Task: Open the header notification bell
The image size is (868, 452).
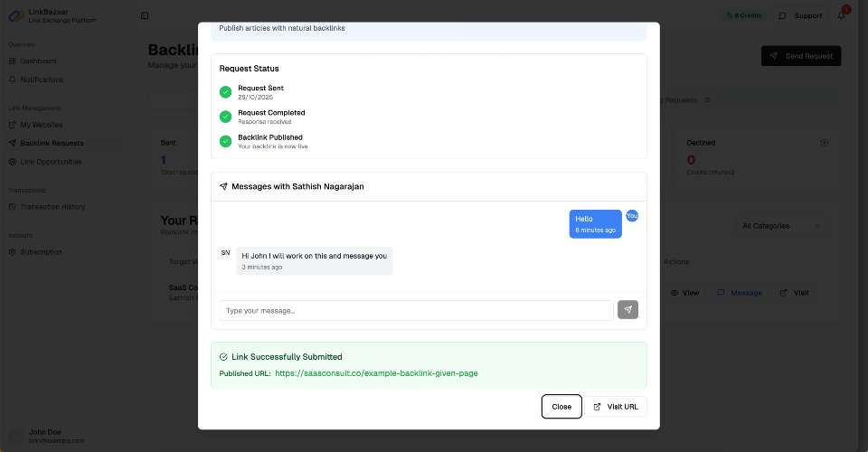Action: click(842, 15)
